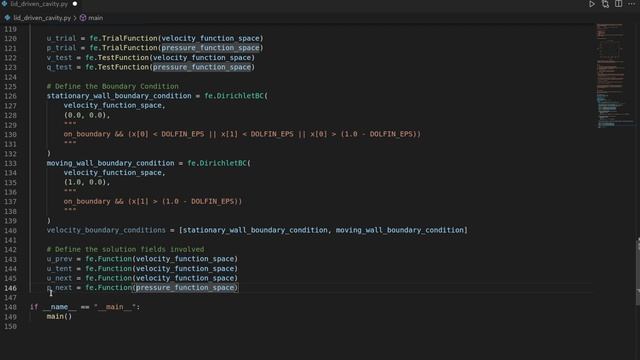This screenshot has height=360, width=640.
Task: Open the main function breadcrumb item
Action: coord(96,18)
